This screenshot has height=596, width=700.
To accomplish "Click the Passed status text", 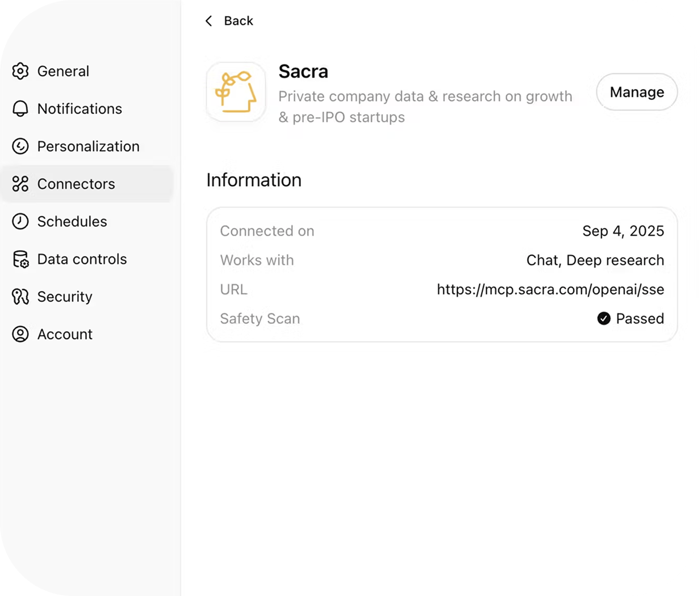I will click(x=640, y=318).
